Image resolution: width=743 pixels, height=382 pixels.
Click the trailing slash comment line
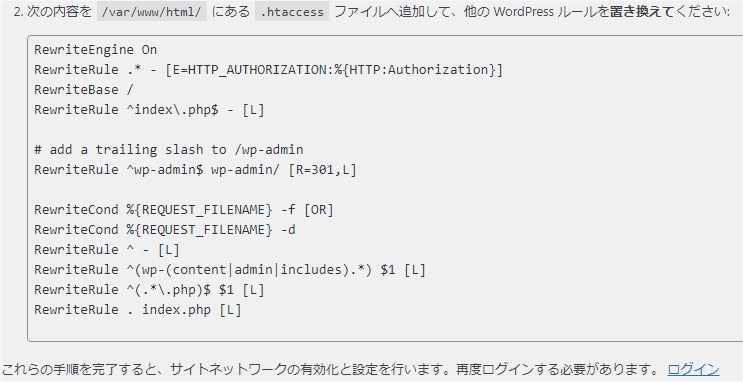[169, 150]
